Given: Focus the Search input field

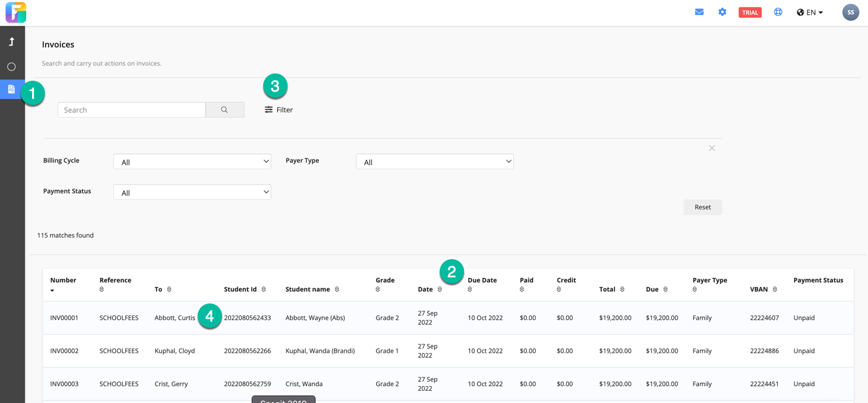Looking at the screenshot, I should 132,110.
